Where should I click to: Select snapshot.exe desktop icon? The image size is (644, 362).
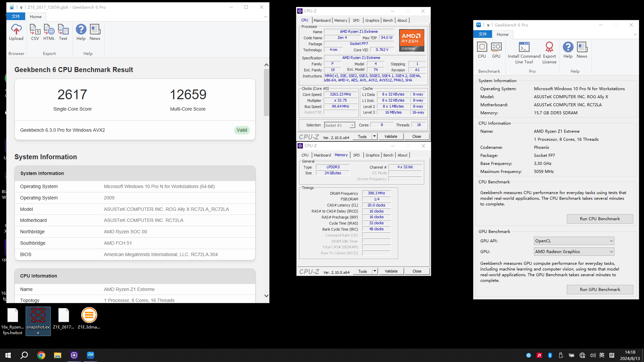38,321
